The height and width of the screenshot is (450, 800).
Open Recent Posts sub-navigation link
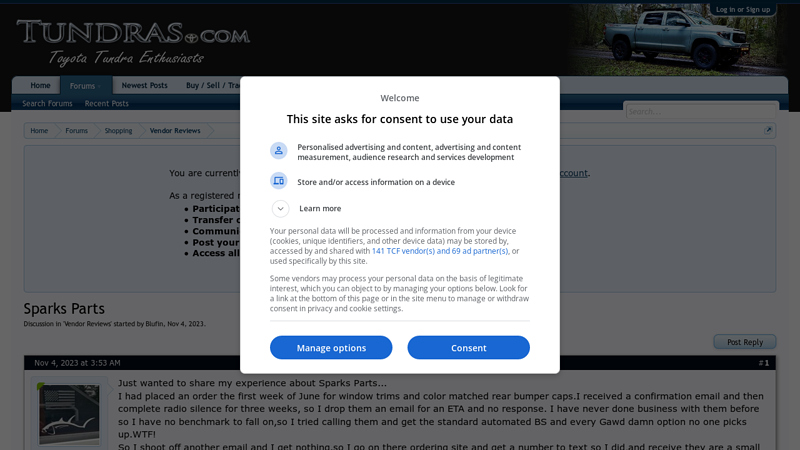(x=106, y=103)
